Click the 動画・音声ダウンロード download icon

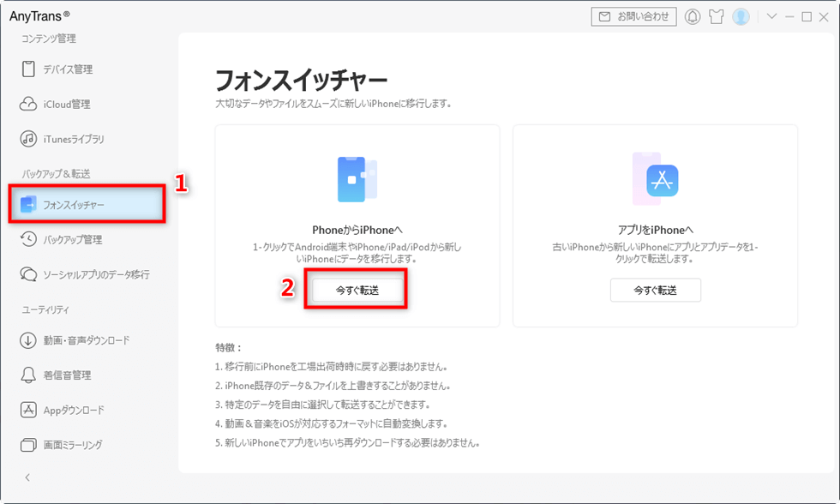tap(28, 340)
